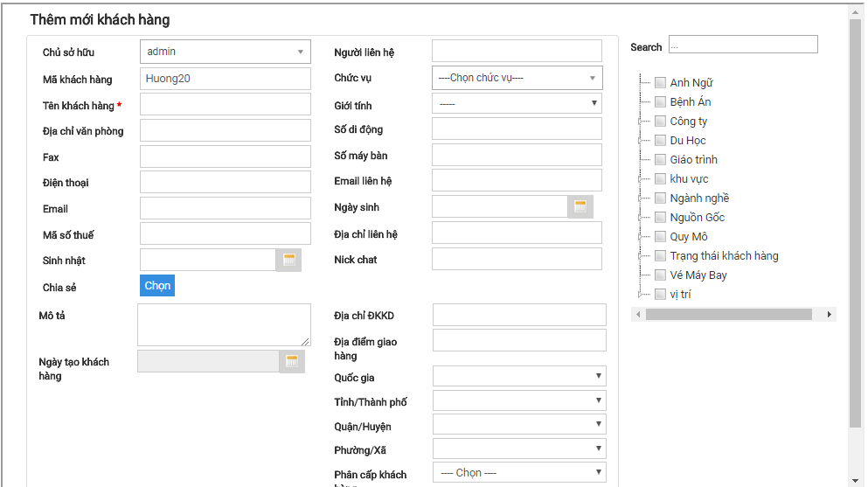Image resolution: width=868 pixels, height=487 pixels.
Task: Open the Giới tính dropdown
Action: pos(517,104)
